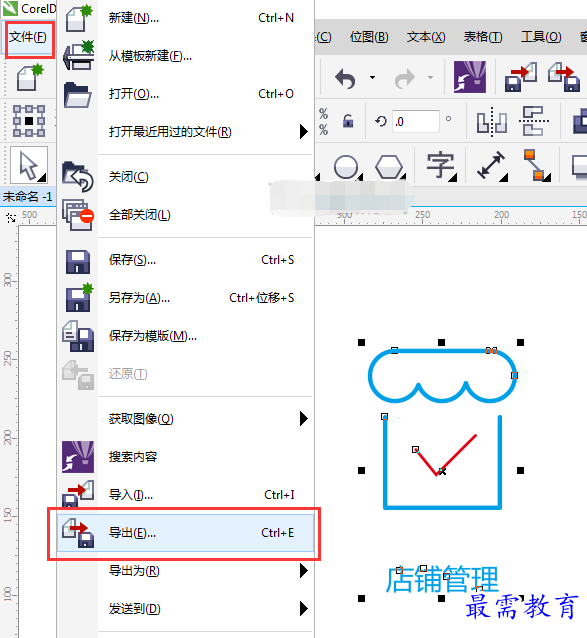Expand 导出为(R) submenu arrow
Screen dimensions: 587x638
click(303, 571)
